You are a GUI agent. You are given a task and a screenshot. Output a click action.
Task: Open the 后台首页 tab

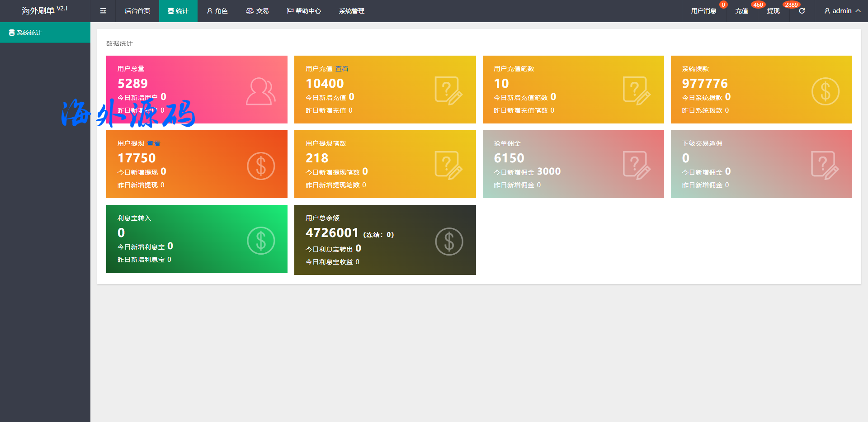[137, 11]
